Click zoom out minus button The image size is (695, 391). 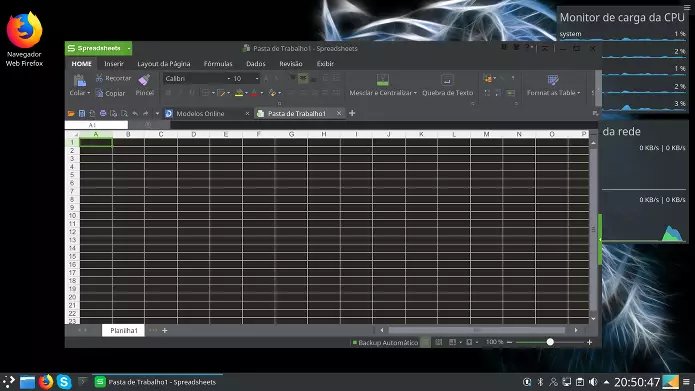coord(509,342)
